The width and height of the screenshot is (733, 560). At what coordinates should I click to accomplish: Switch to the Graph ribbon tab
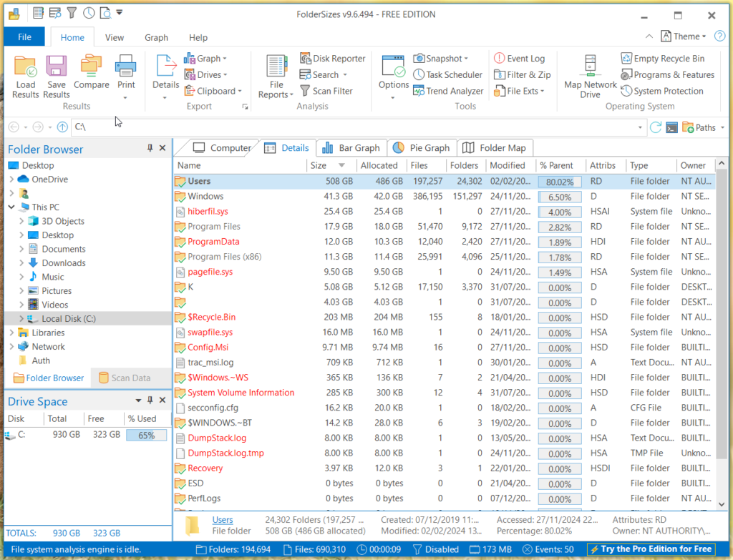pos(156,37)
